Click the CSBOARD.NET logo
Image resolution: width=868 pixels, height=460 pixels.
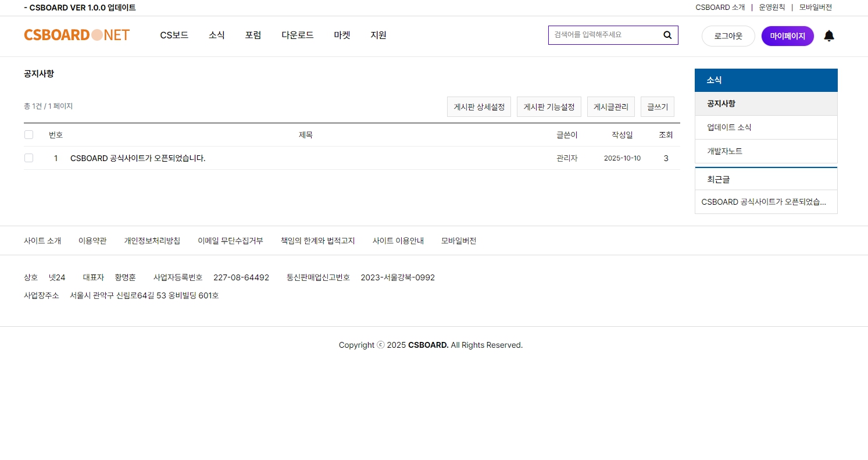click(77, 35)
